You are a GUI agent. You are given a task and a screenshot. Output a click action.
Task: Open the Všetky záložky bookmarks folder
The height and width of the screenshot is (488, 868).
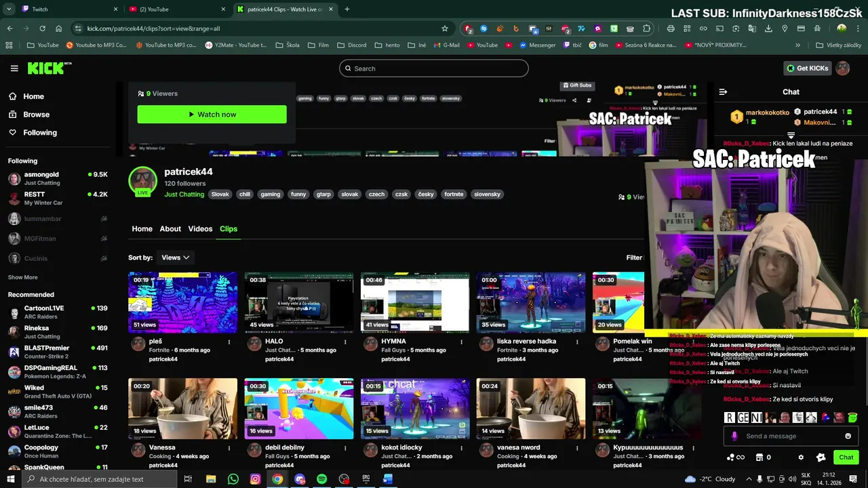pyautogui.click(x=838, y=45)
